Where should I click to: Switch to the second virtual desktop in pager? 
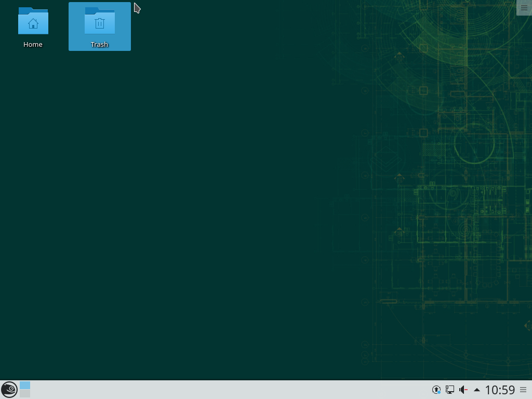(25, 394)
